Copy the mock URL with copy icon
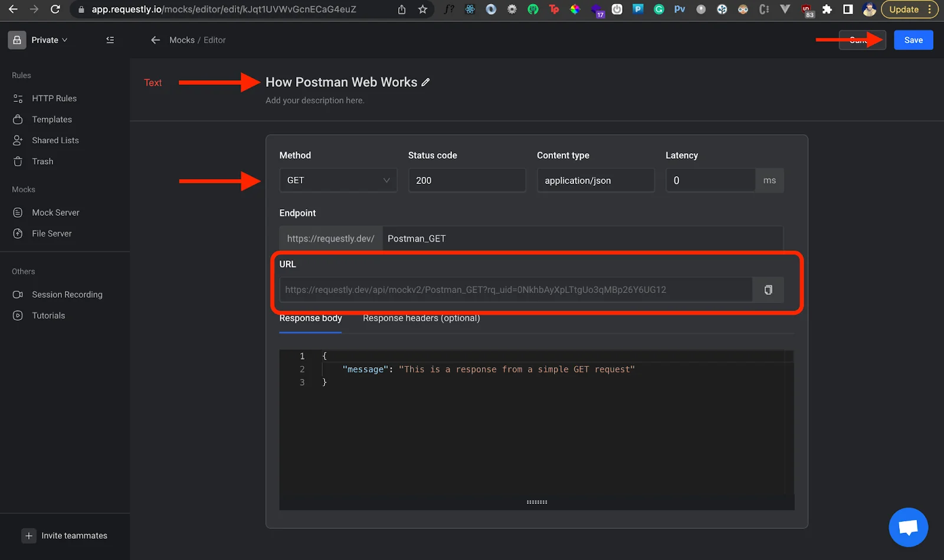The height and width of the screenshot is (560, 944). 768,290
